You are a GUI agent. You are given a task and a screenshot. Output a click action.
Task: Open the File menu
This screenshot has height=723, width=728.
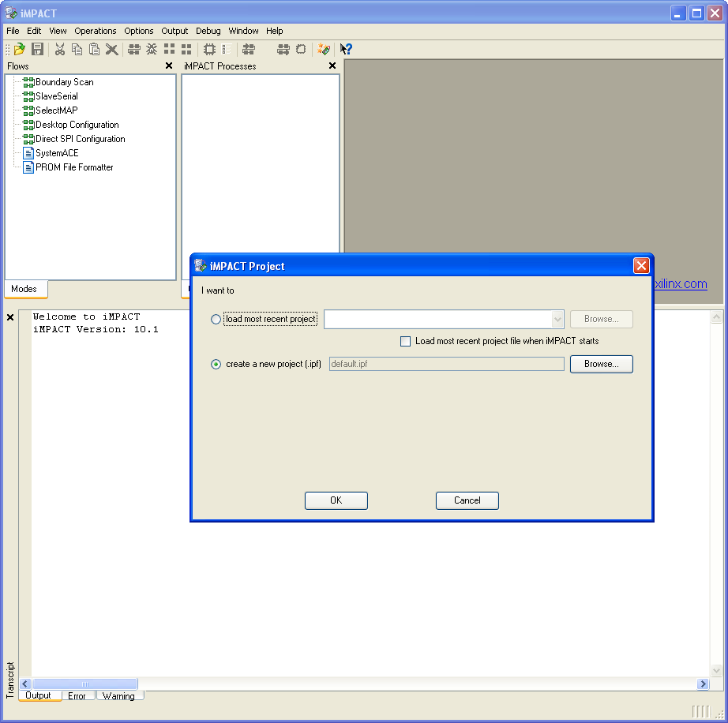(x=13, y=31)
